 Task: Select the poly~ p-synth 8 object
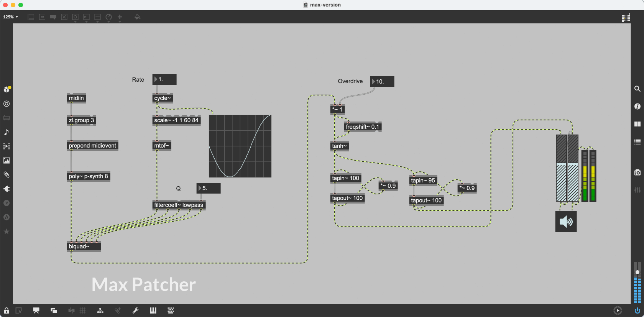click(88, 176)
